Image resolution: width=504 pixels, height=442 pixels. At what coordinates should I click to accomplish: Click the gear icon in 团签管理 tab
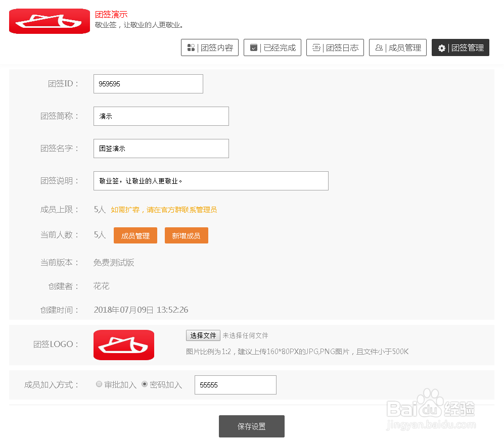pos(442,48)
